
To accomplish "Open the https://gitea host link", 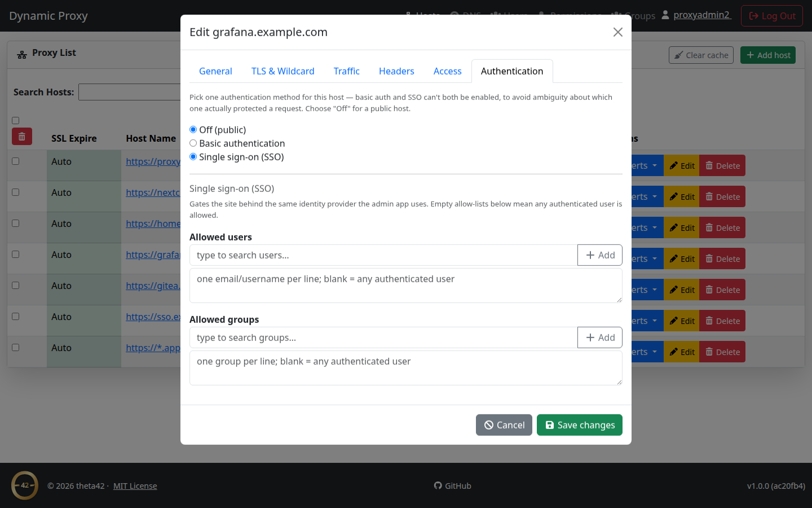I will pos(153,286).
